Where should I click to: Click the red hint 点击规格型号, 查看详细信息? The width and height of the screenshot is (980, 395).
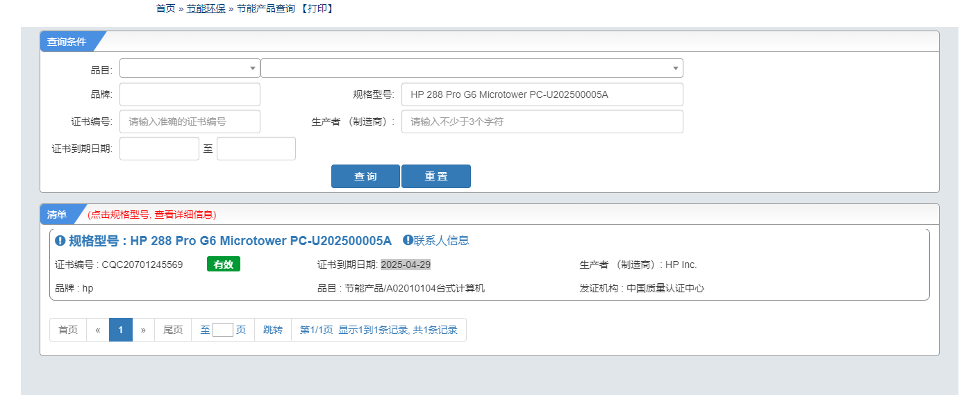[151, 215]
